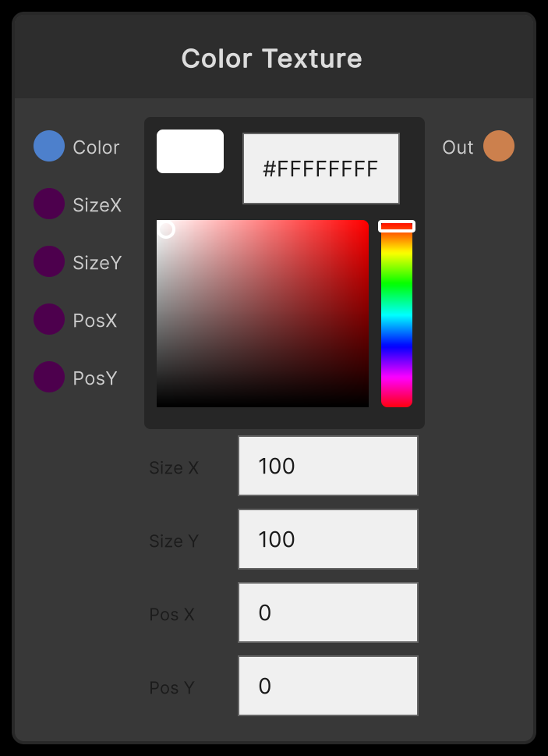The width and height of the screenshot is (548, 756).
Task: Click the saturation picker circle handle
Action: 166,229
